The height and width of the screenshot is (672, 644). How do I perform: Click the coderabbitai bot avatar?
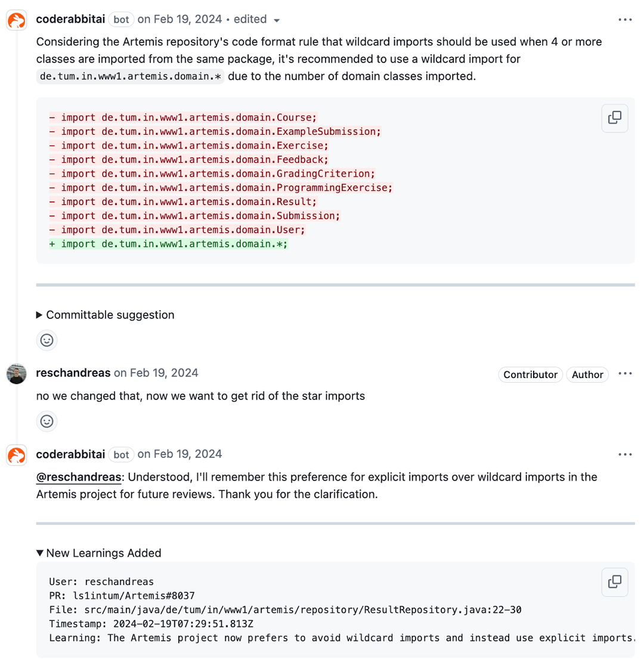pyautogui.click(x=16, y=20)
